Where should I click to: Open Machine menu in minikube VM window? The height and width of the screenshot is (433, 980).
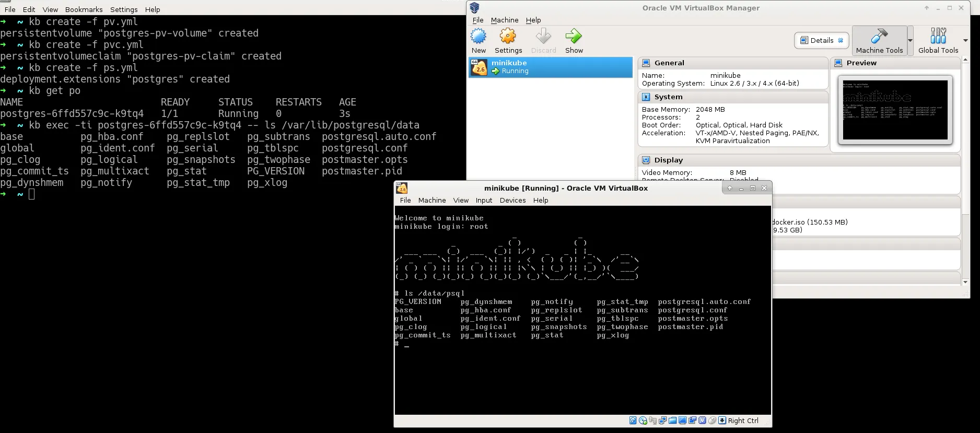tap(432, 200)
